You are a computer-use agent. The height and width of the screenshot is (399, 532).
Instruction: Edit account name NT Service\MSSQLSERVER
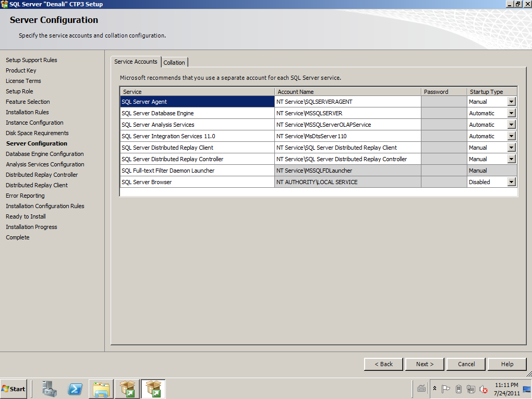(x=348, y=113)
